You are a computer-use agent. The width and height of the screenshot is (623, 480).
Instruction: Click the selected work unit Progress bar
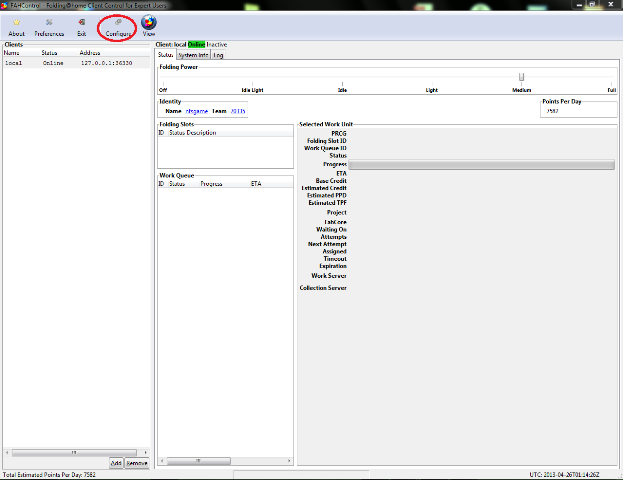pyautogui.click(x=482, y=165)
